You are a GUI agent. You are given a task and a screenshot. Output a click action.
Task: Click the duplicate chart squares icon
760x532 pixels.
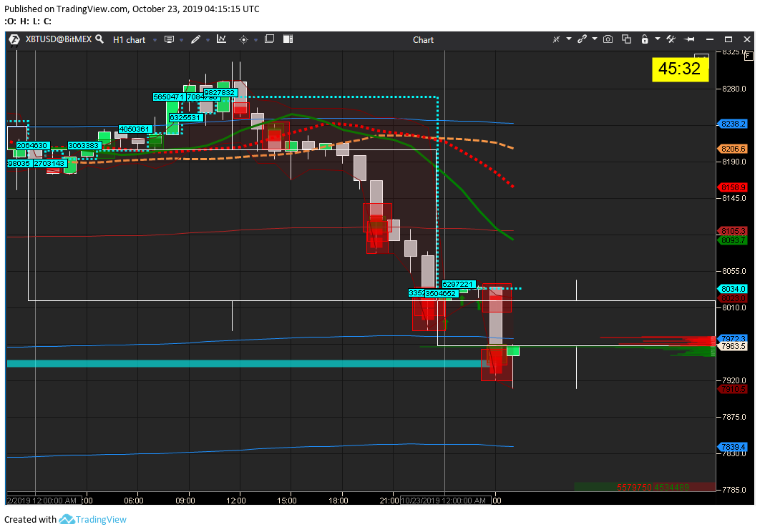pos(626,39)
